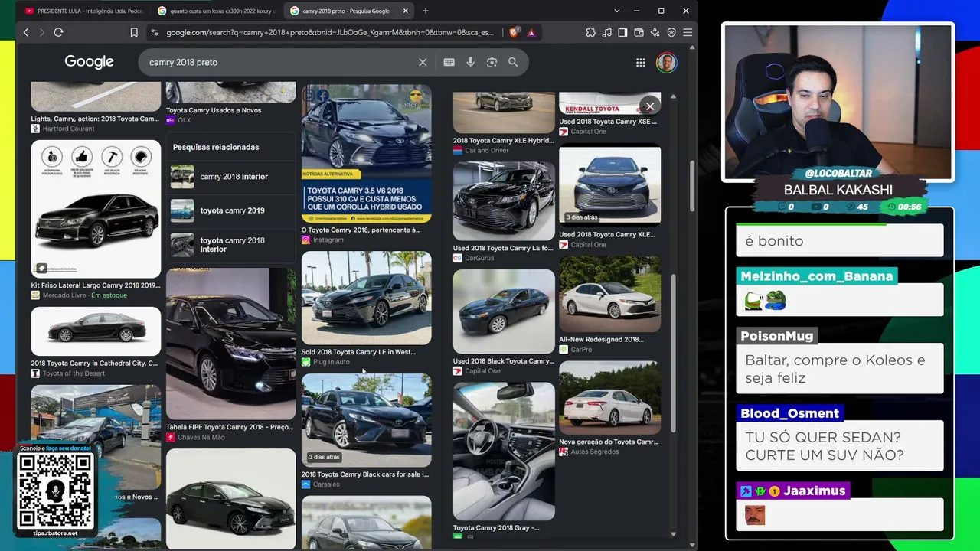View site information icon in address bar
Viewport: 980px width, 551px height.
tap(155, 32)
